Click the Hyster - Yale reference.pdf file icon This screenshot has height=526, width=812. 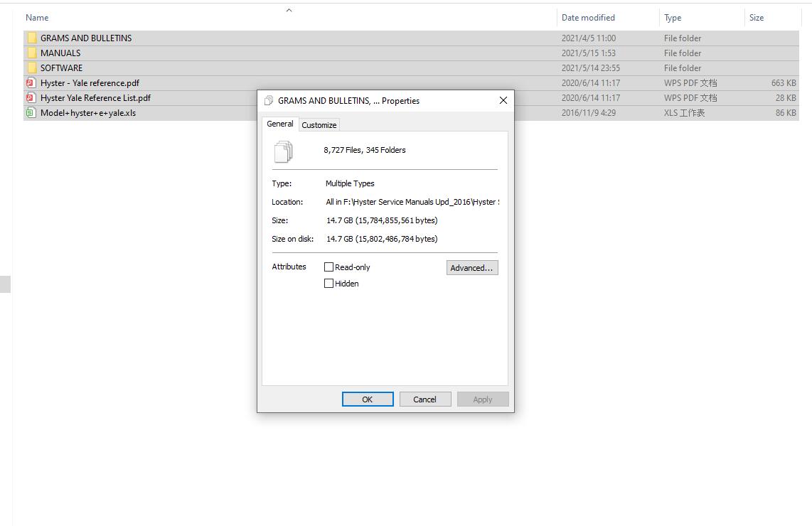[31, 83]
